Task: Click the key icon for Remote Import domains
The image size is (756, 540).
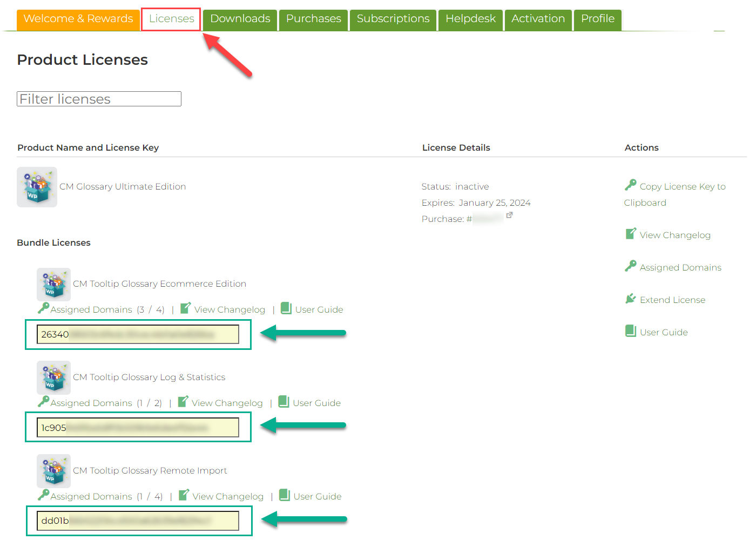Action: click(x=43, y=495)
